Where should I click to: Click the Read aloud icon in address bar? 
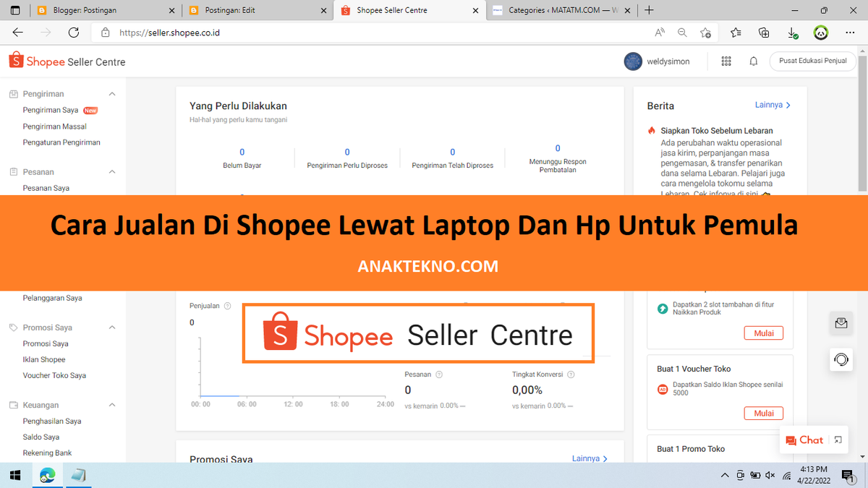click(660, 33)
